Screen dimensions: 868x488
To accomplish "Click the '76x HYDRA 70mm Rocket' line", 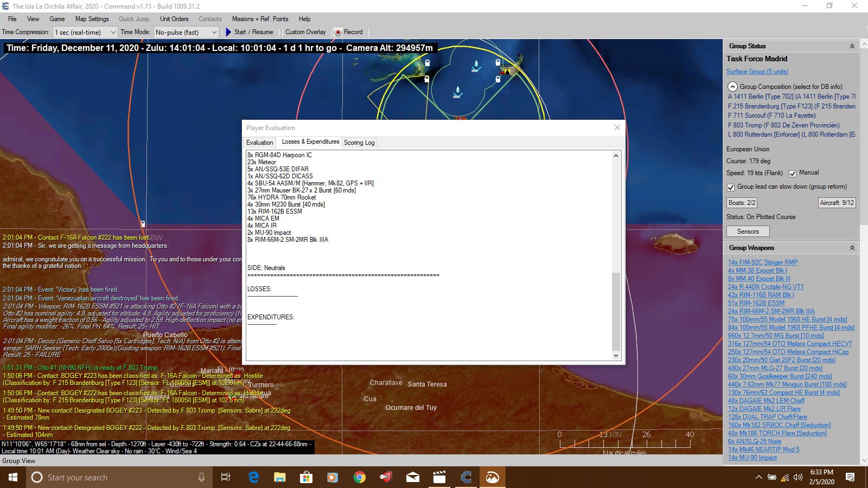I will (x=282, y=197).
